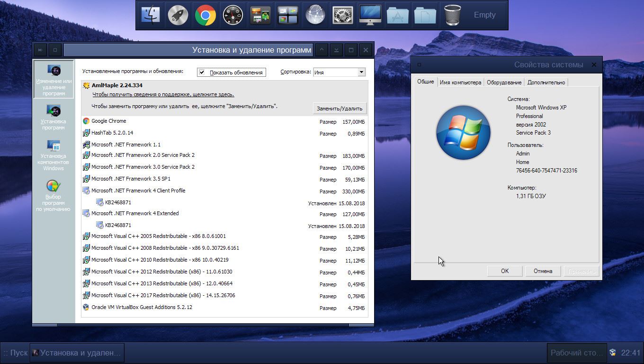Click OK in System Properties
The image size is (644, 364).
(x=505, y=271)
